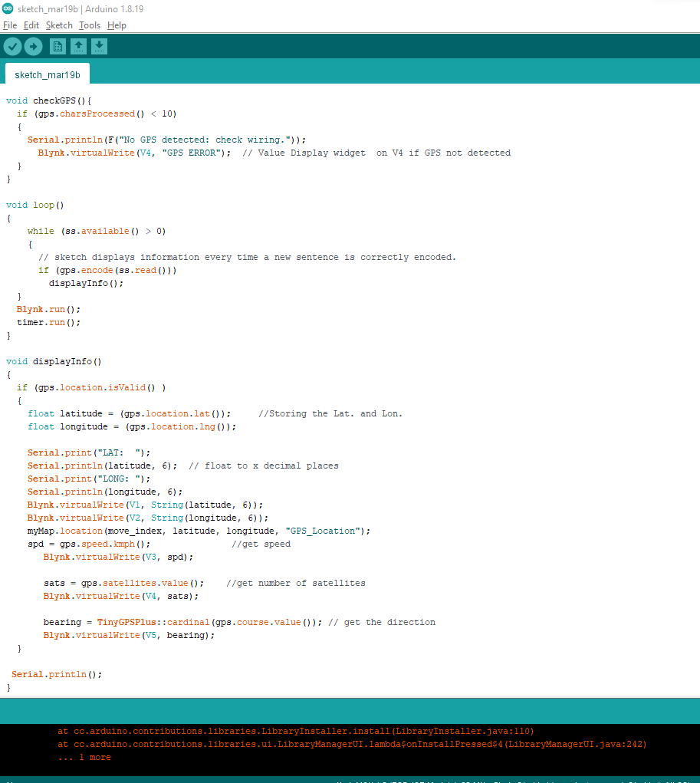Click the 'sats = gps.satellites.value();' statement
Image resolution: width=700 pixels, height=783 pixels.
coord(124,584)
